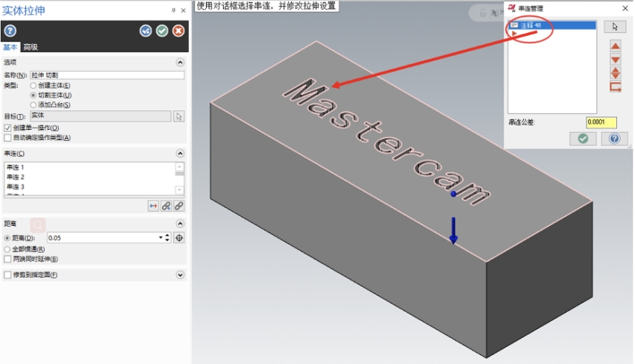Enable 自动确定操作类型 checkbox
The image size is (635, 364).
pos(7,138)
